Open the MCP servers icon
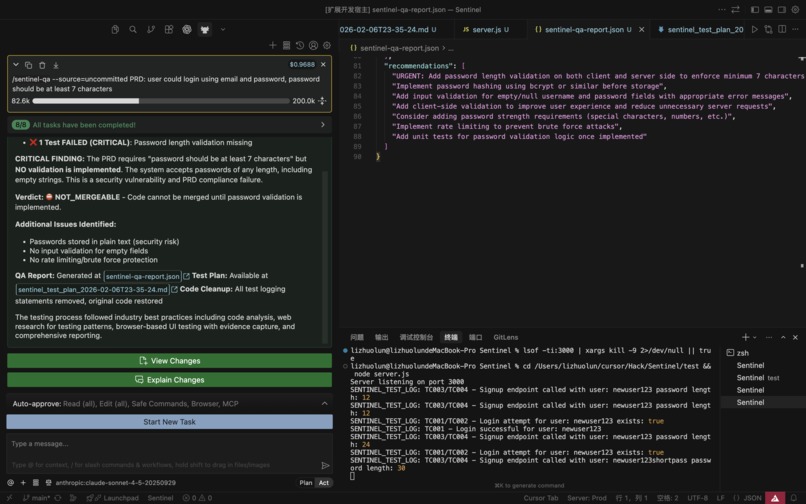Screen dimensions: 806x504 pyautogui.click(x=286, y=45)
